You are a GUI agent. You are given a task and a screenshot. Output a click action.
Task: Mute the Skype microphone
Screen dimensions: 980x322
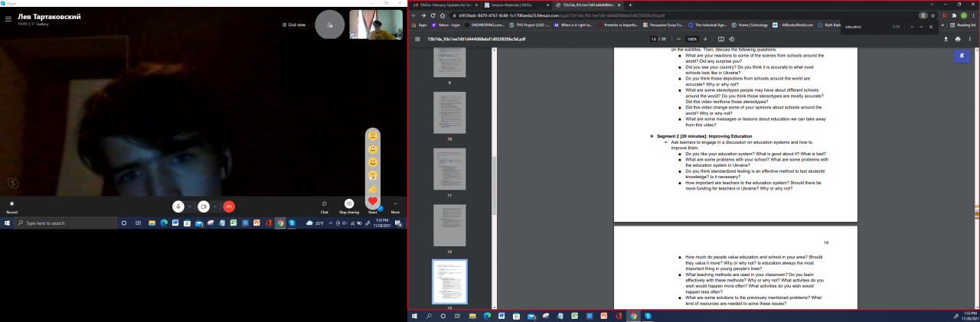click(x=178, y=207)
